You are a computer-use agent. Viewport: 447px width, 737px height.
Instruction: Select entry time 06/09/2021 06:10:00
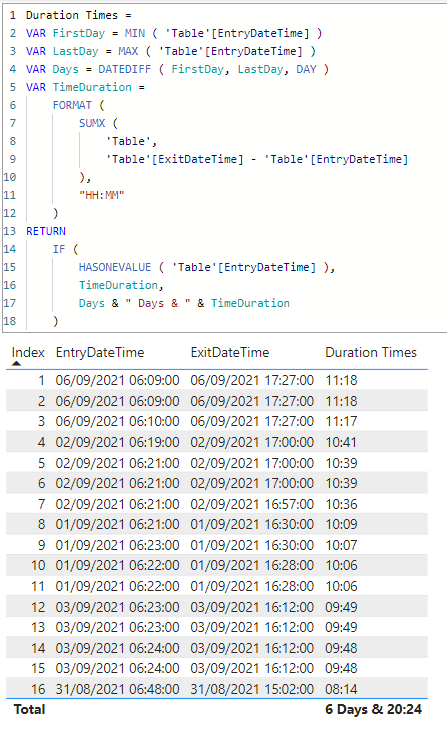(117, 421)
